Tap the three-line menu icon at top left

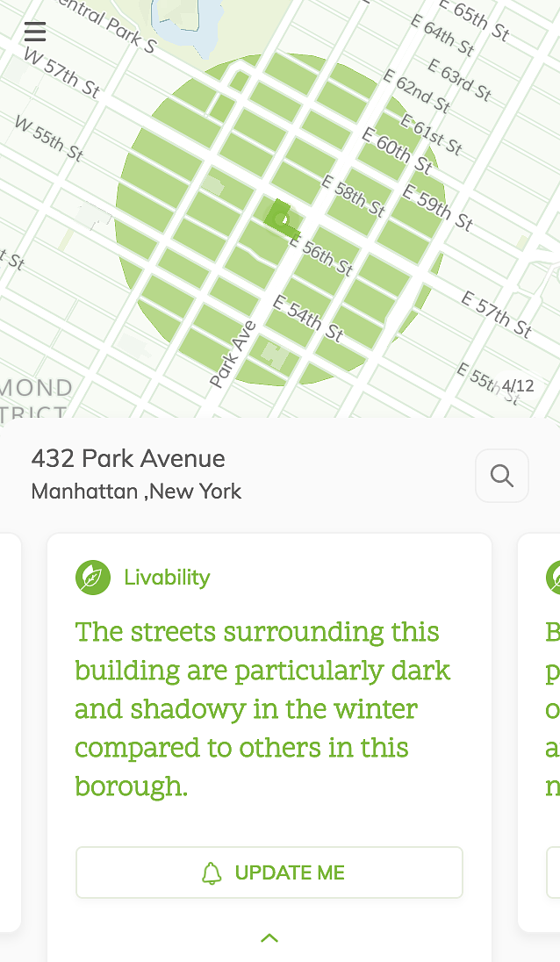(35, 32)
